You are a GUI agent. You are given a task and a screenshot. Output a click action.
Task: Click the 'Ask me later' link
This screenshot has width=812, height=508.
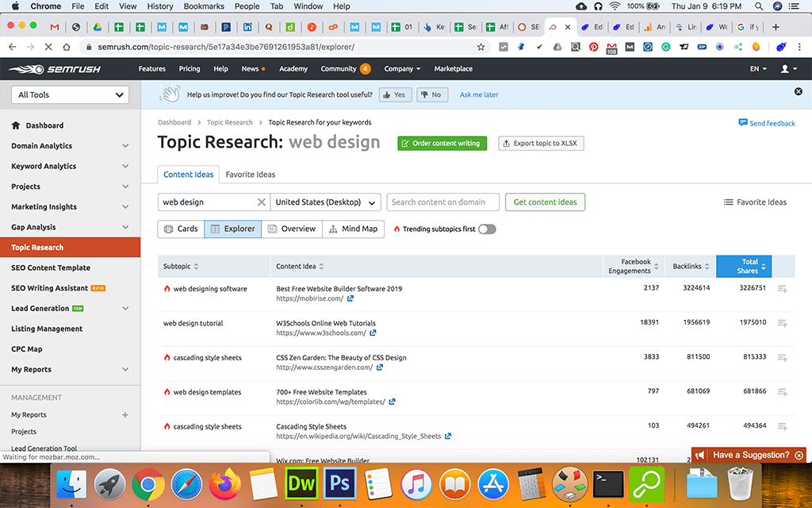pyautogui.click(x=479, y=95)
